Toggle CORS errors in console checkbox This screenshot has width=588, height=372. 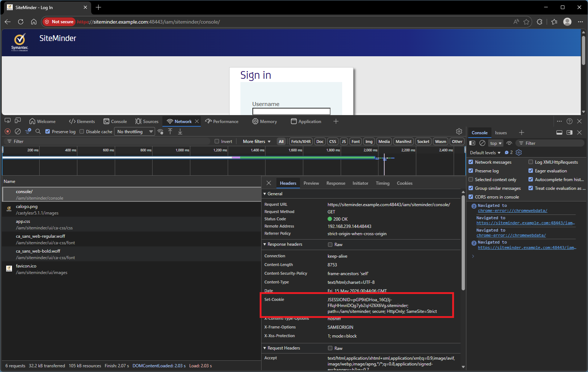[471, 197]
